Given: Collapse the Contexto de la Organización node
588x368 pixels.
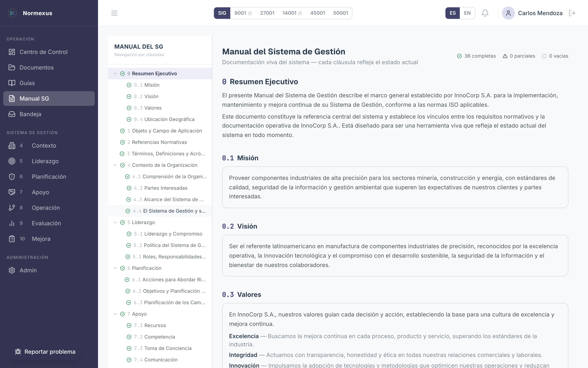Looking at the screenshot, I should pos(115,165).
